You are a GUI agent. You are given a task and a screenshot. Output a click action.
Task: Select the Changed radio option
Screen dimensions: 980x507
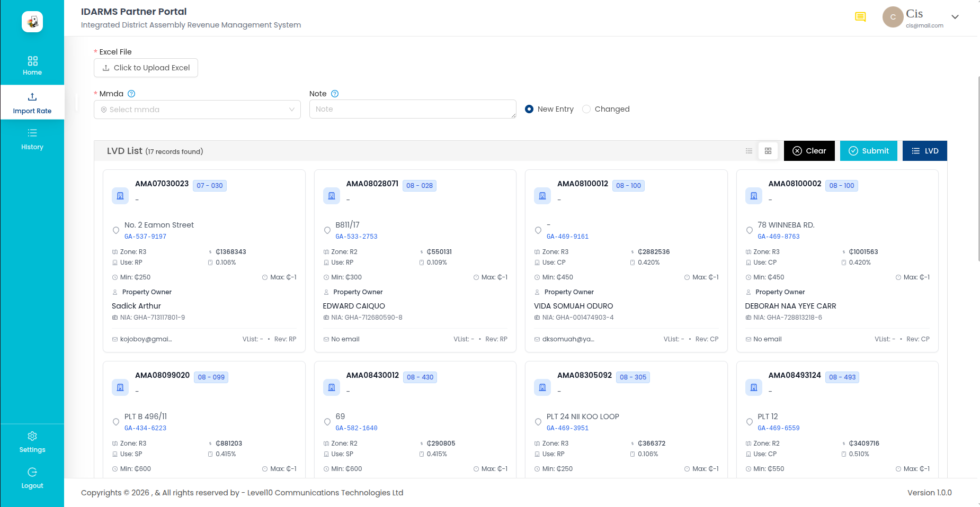tap(606, 109)
